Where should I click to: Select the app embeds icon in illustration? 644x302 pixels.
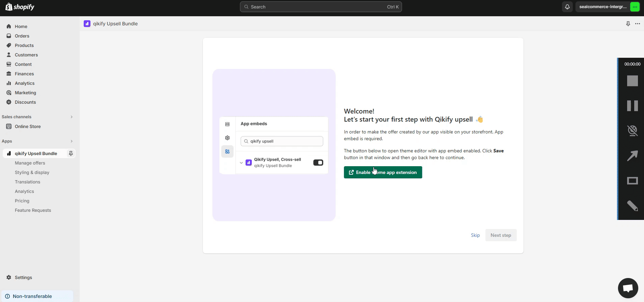click(x=227, y=151)
